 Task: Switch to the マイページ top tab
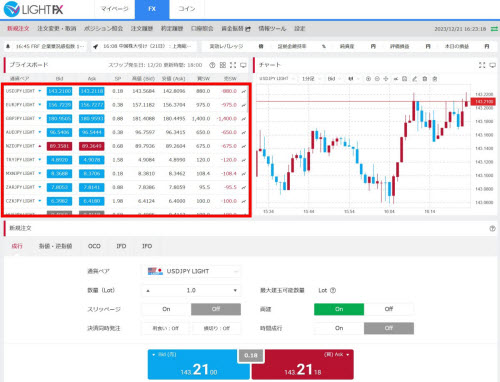point(114,9)
